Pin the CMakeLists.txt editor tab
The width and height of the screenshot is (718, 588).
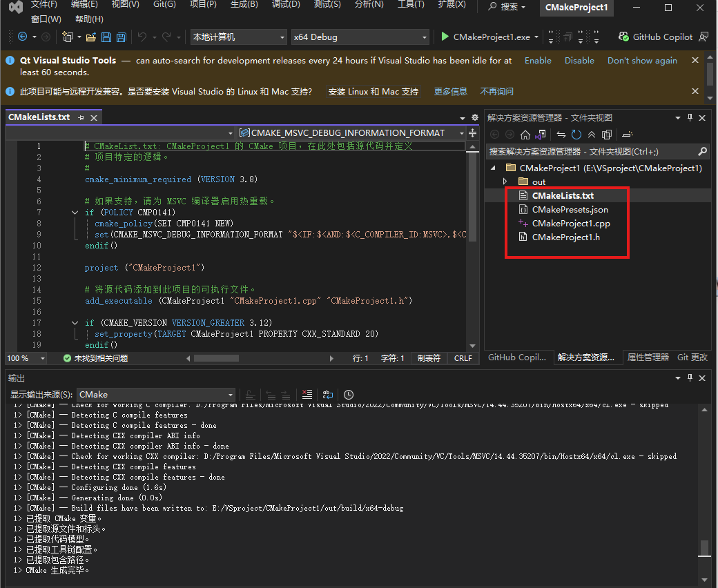pos(82,117)
